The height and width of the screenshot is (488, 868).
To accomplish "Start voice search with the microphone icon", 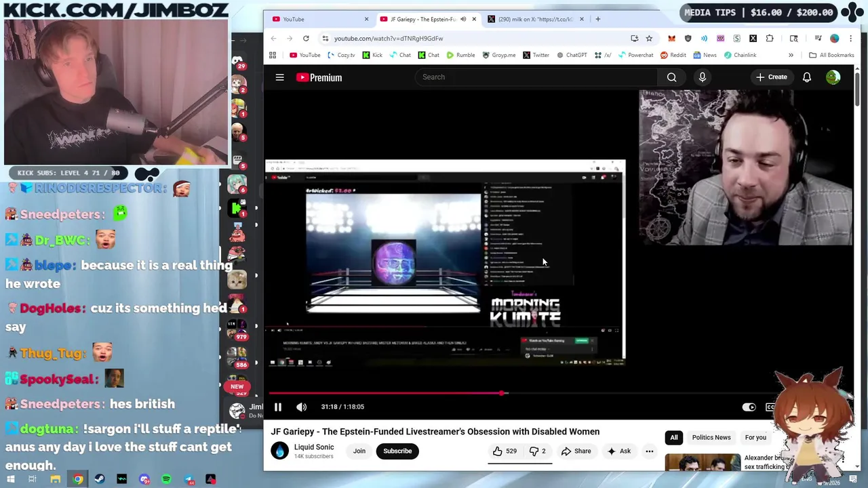I will click(703, 77).
